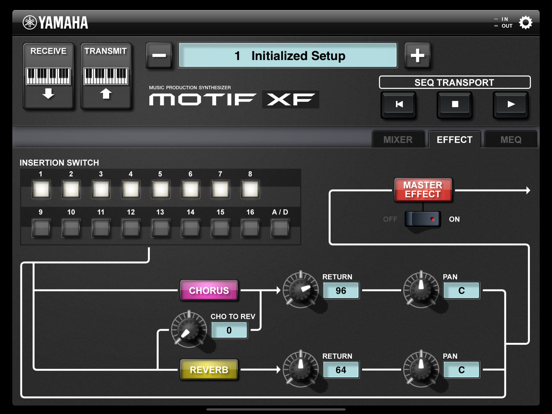The width and height of the screenshot is (552, 414).
Task: Increase setup number with plus button
Action: coord(417,55)
